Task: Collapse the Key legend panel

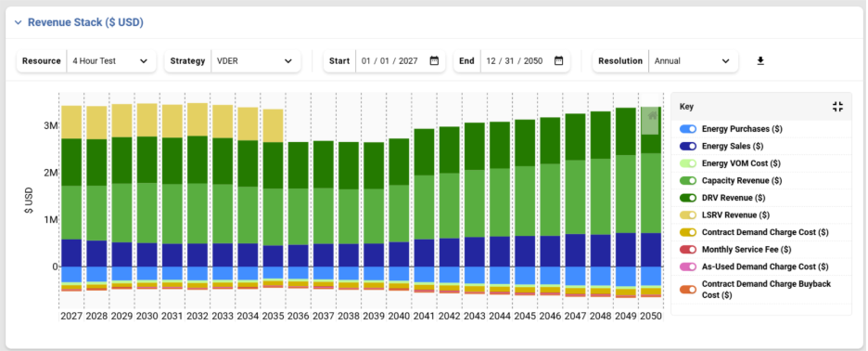Action: coord(837,107)
